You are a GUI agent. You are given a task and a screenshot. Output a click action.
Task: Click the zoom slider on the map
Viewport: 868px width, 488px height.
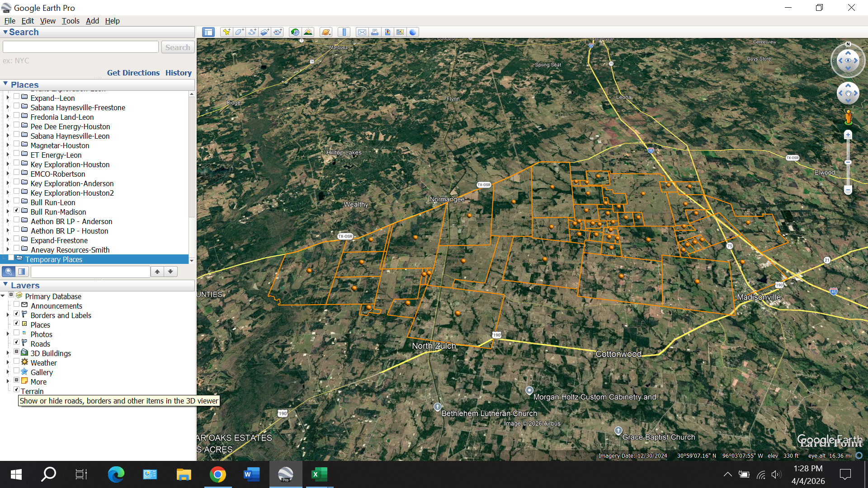[848, 162]
